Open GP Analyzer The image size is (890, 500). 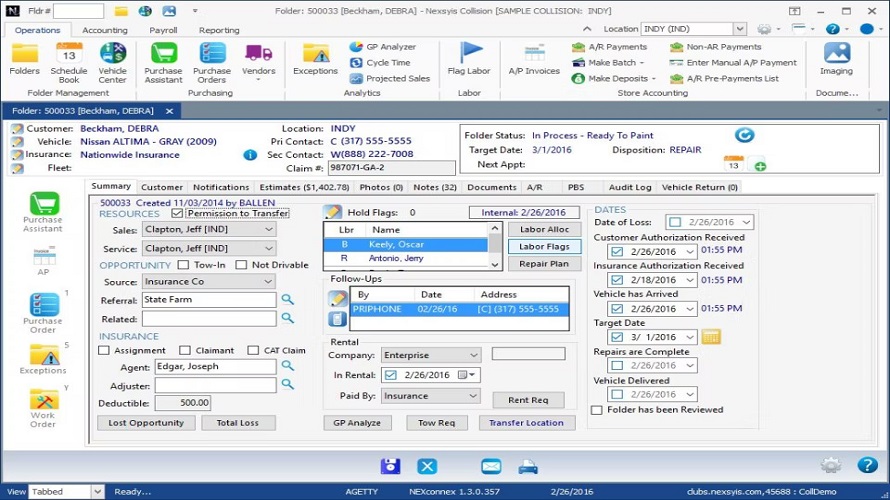click(383, 47)
